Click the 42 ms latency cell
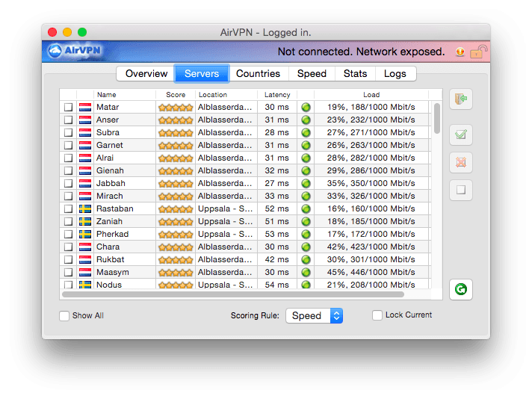532x399 pixels. 277,259
